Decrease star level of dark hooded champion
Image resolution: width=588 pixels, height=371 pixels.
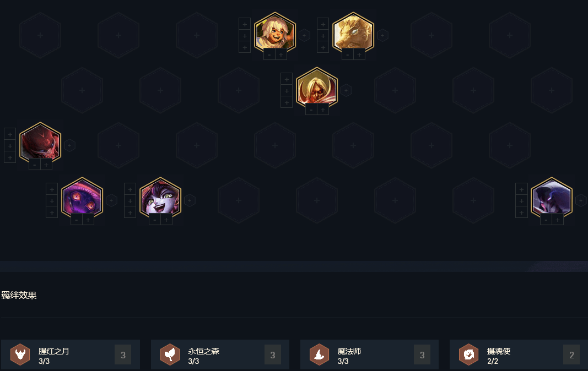click(x=546, y=220)
